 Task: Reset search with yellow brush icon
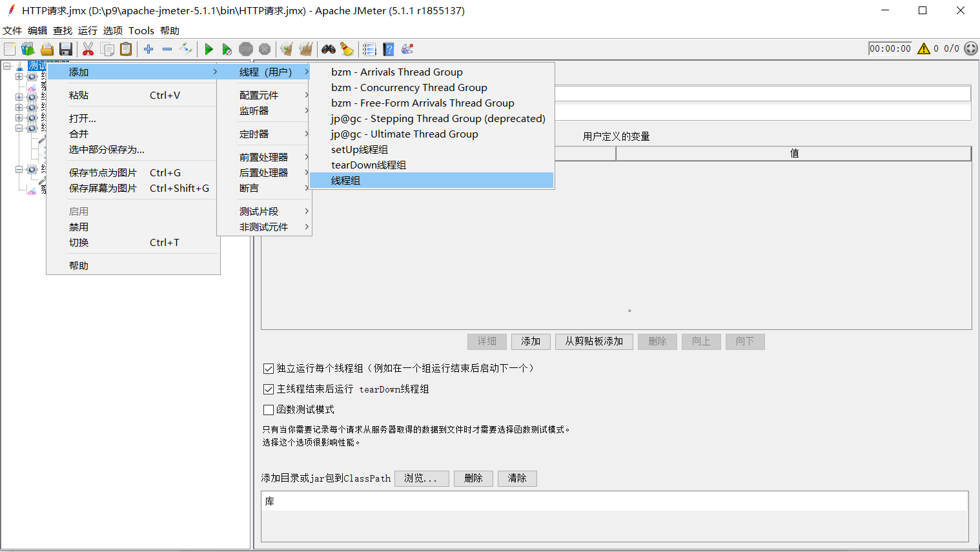(x=347, y=49)
